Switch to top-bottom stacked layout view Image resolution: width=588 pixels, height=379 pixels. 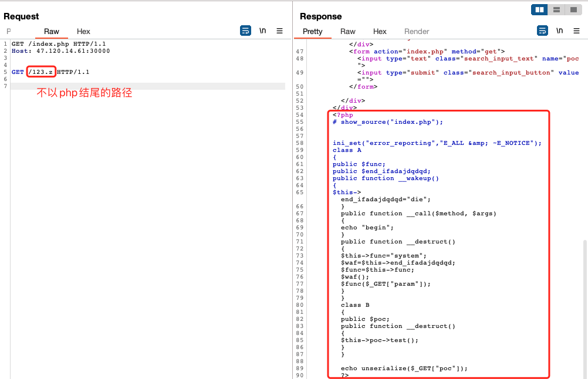pyautogui.click(x=556, y=10)
